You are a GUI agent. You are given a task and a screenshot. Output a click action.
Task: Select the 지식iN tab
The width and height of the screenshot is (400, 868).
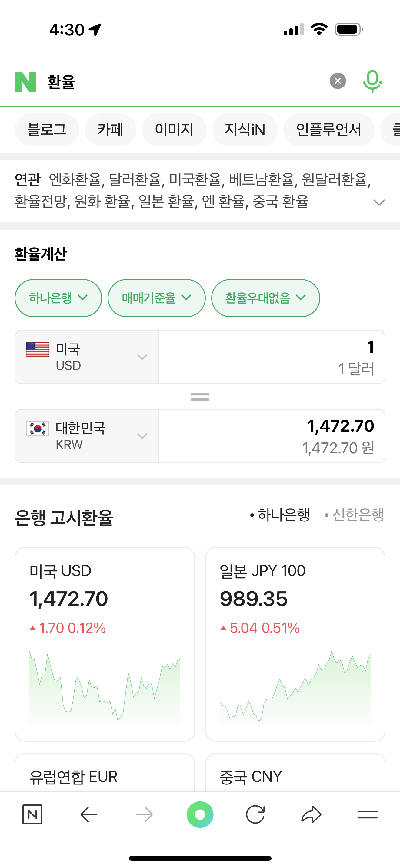point(245,130)
